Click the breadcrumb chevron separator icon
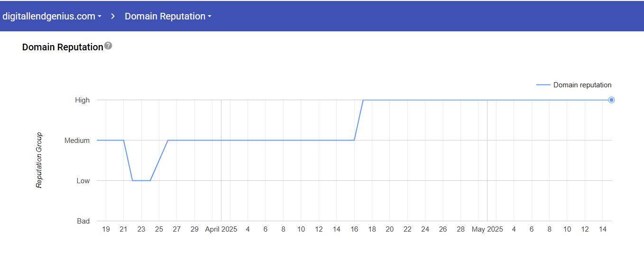The width and height of the screenshot is (644, 253). pyautogui.click(x=113, y=16)
